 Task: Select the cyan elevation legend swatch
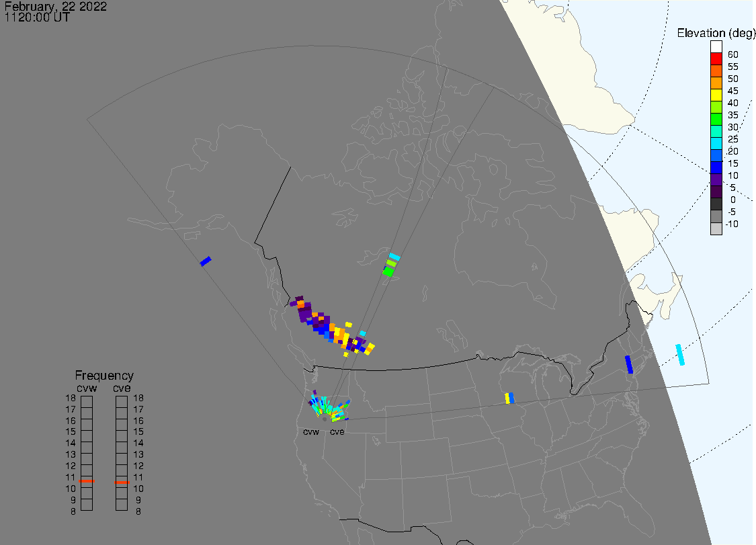coord(716,143)
